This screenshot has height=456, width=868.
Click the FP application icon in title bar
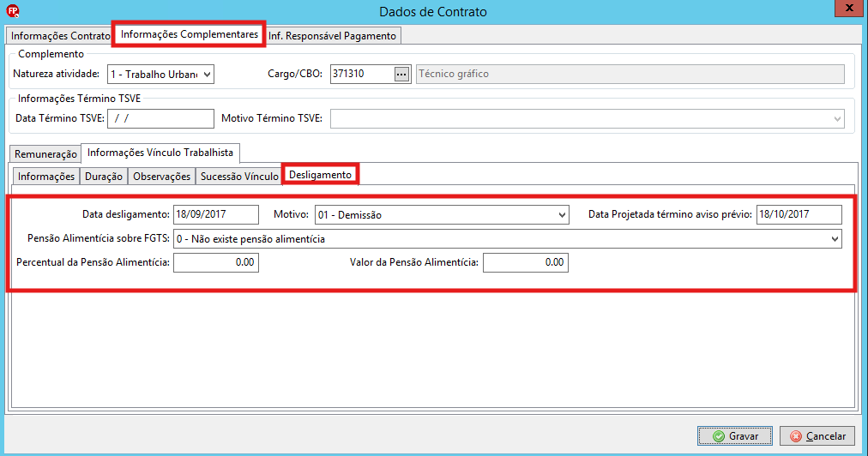tap(12, 10)
